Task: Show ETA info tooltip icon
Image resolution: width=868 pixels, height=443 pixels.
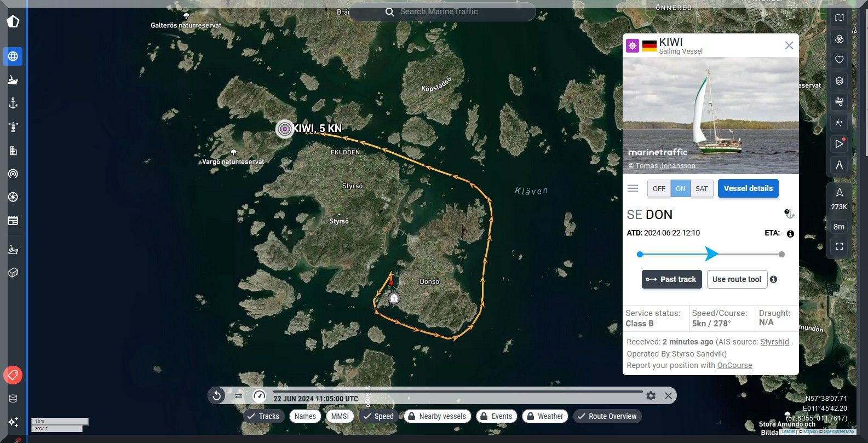Action: [790, 234]
